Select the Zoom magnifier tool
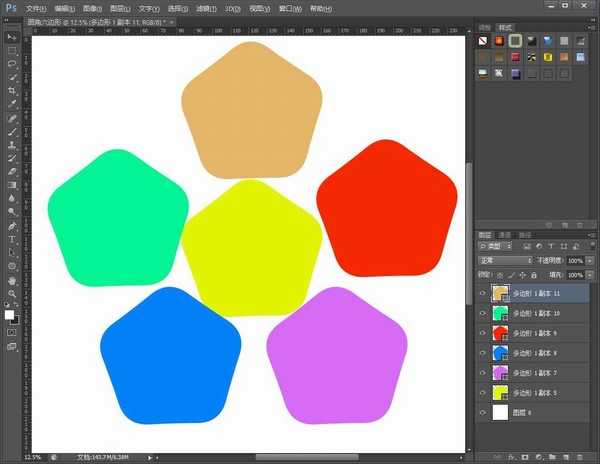Image resolution: width=600 pixels, height=464 pixels. click(12, 293)
